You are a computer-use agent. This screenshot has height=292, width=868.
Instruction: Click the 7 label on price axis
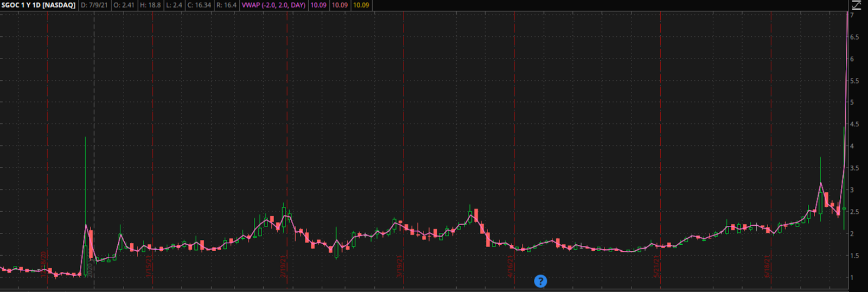[852, 15]
